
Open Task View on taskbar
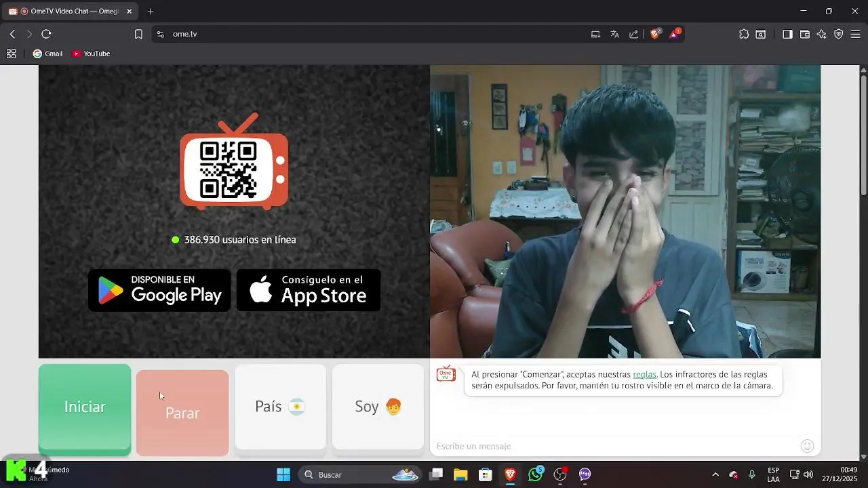(x=436, y=474)
